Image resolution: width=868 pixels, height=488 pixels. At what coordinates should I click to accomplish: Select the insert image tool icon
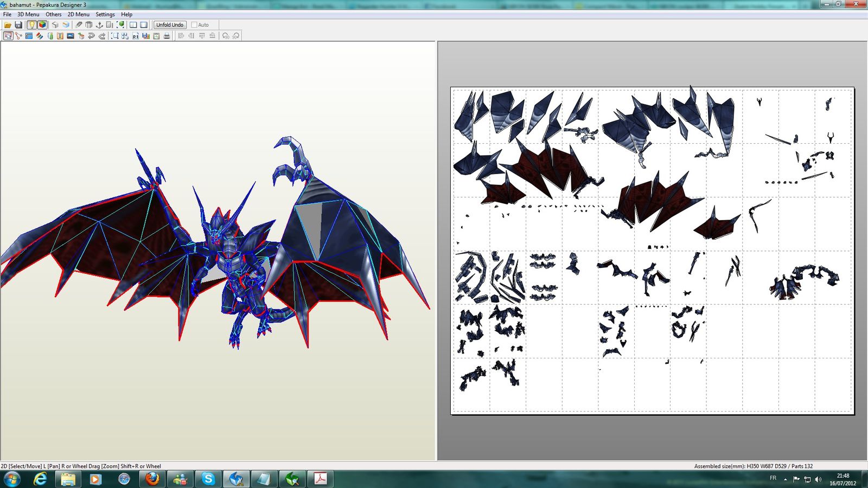71,36
